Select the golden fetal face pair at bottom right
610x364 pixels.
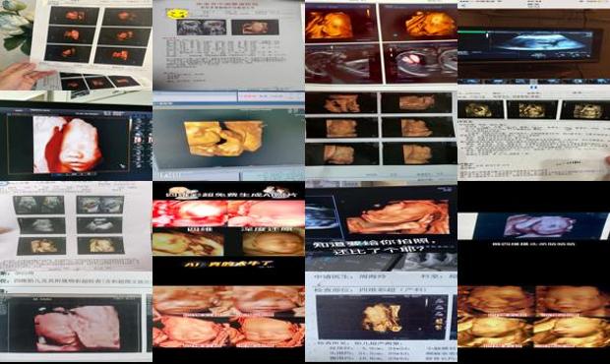pos(533,316)
